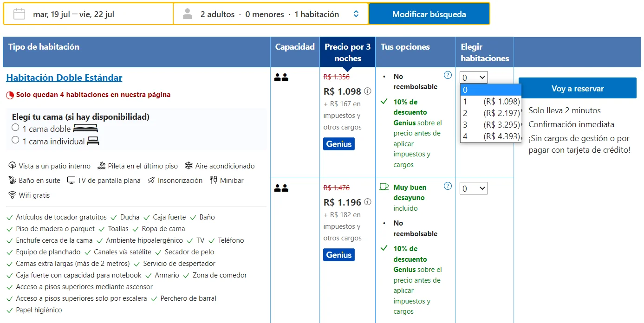Click the breakfast cup icon

click(x=384, y=187)
